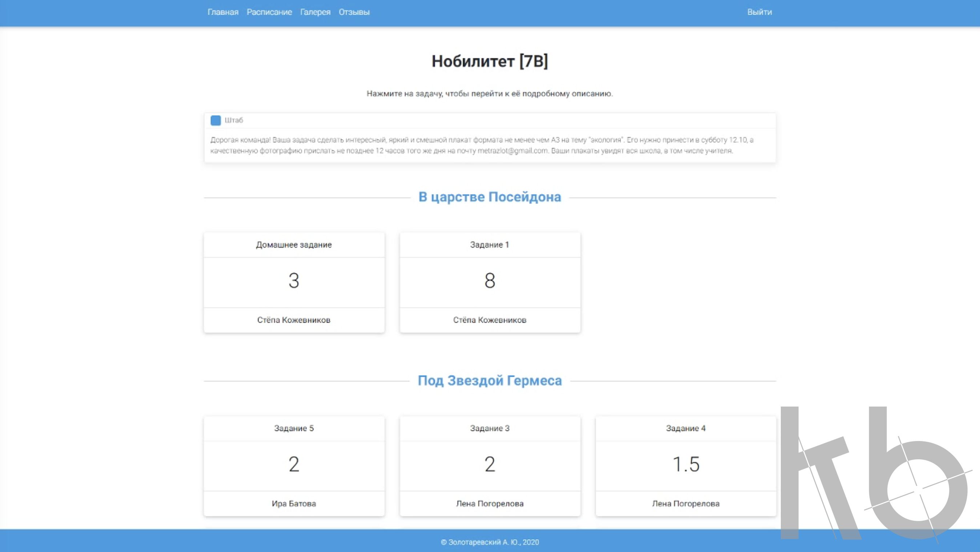Switch to the Расписание section
980x552 pixels.
tap(270, 12)
